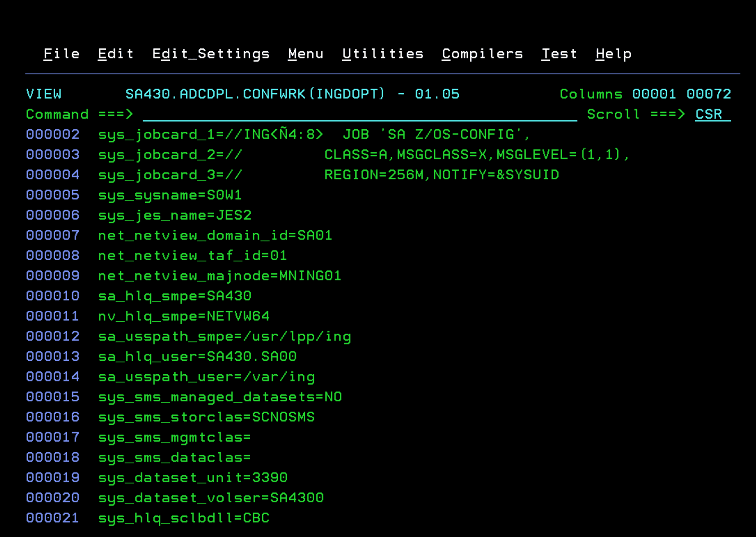Select line number 000021
The image size is (756, 537).
[53, 518]
